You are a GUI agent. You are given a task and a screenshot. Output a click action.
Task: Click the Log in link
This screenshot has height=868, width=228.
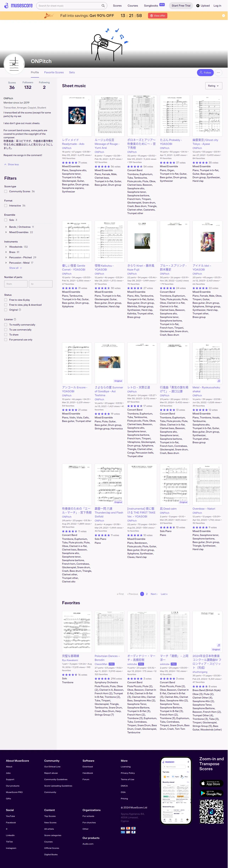click(x=217, y=6)
